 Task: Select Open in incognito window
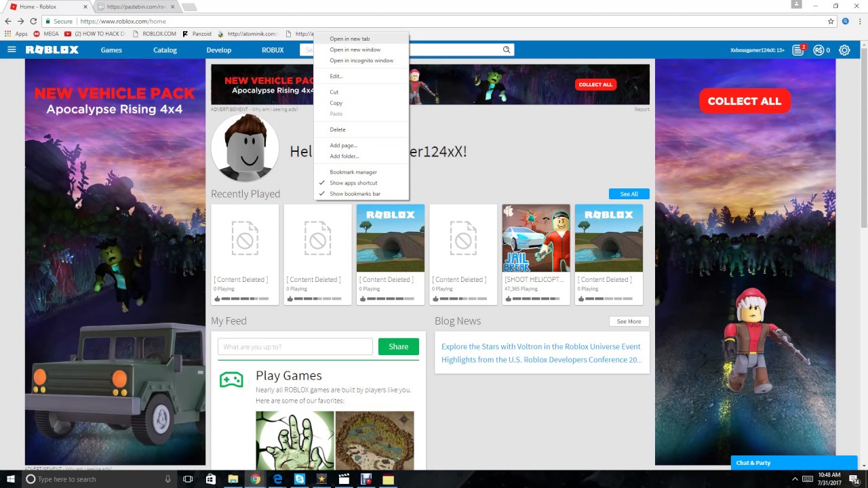tap(362, 60)
